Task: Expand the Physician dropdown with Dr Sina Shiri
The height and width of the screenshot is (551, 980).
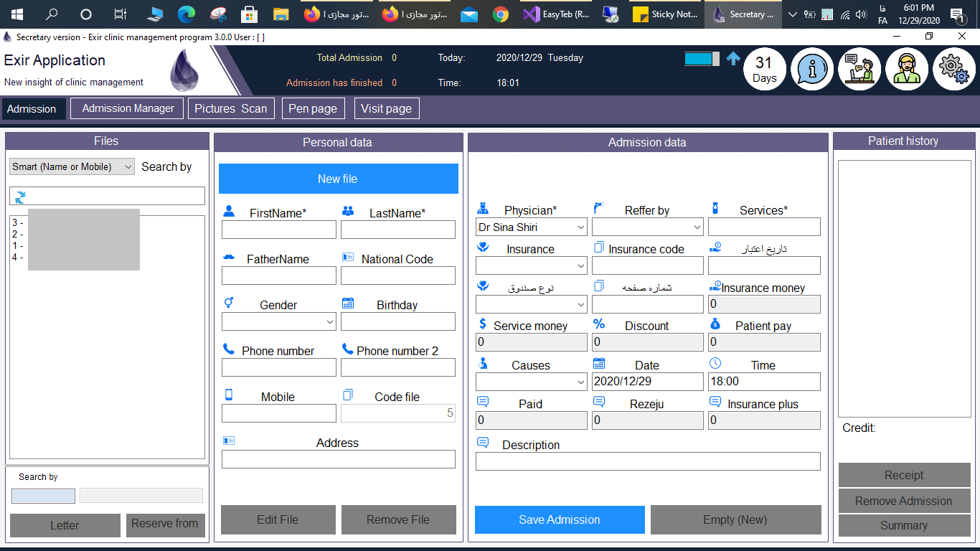Action: [532, 227]
